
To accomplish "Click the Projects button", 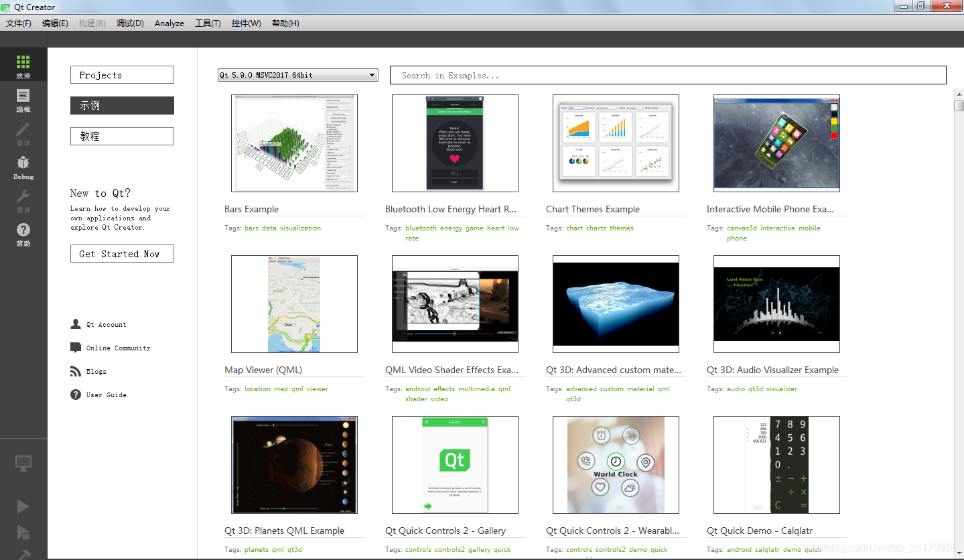I will point(122,75).
